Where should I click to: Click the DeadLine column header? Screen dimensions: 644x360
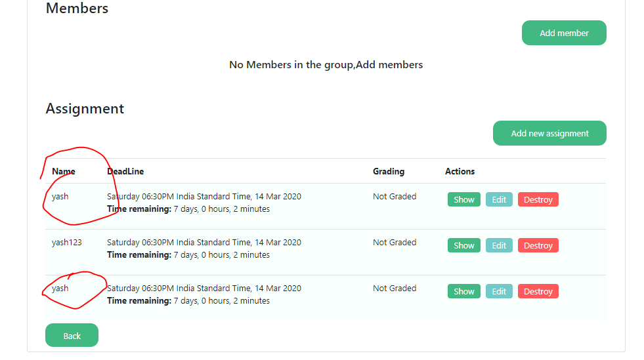(125, 171)
